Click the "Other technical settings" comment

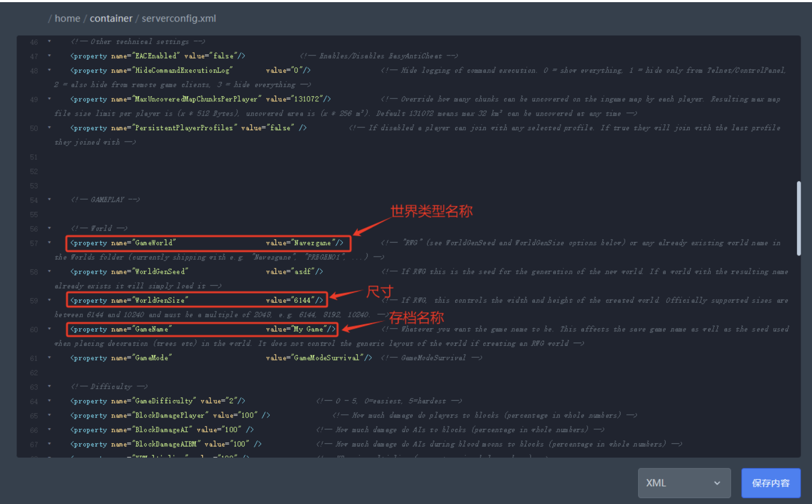[138, 41]
